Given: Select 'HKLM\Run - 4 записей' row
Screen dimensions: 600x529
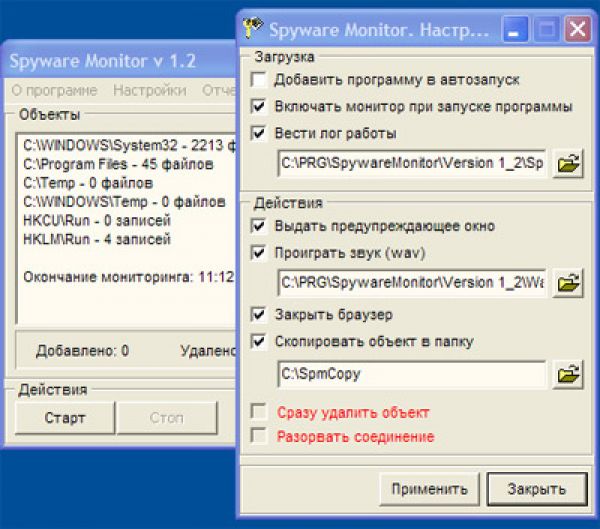Looking at the screenshot, I should tap(97, 240).
